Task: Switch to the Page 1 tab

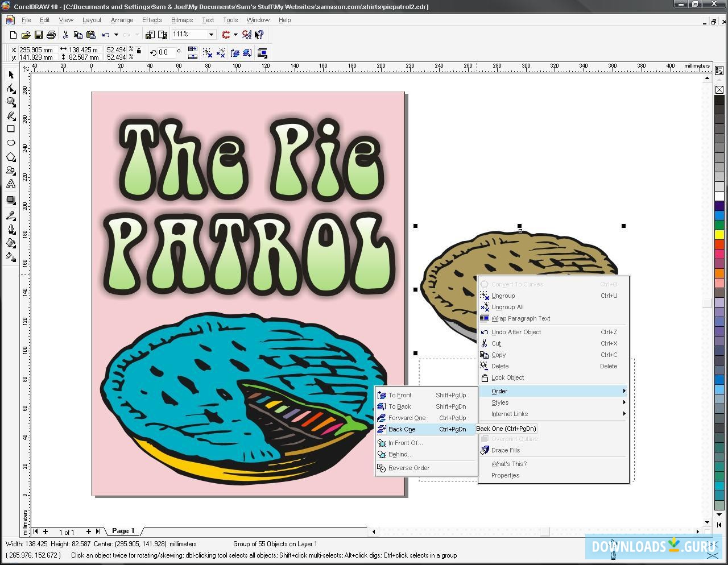Action: (x=123, y=531)
